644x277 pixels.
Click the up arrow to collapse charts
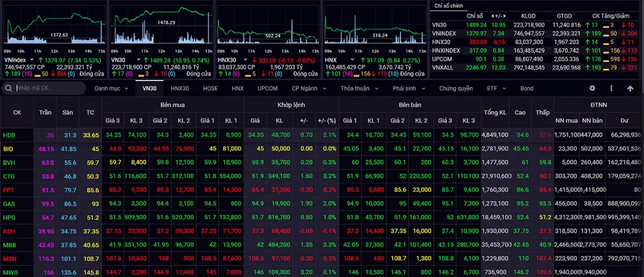tap(630, 88)
